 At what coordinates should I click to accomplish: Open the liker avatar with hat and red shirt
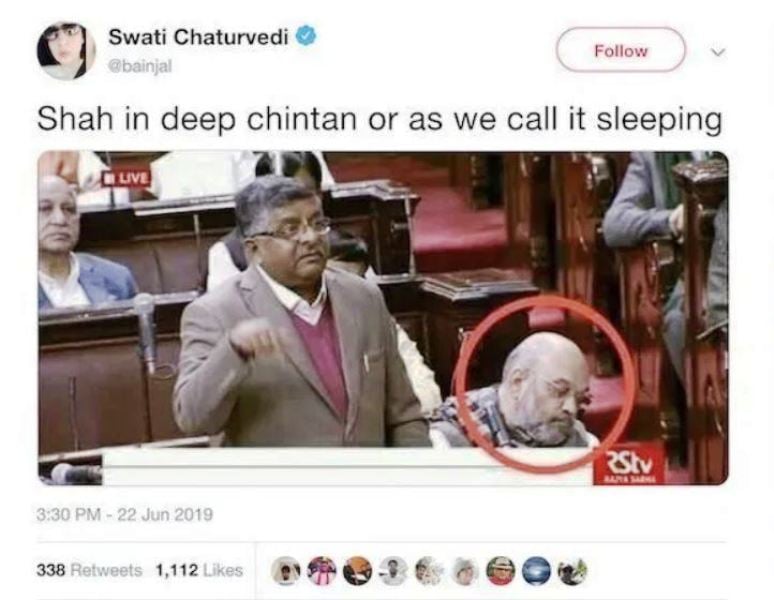click(x=500, y=571)
